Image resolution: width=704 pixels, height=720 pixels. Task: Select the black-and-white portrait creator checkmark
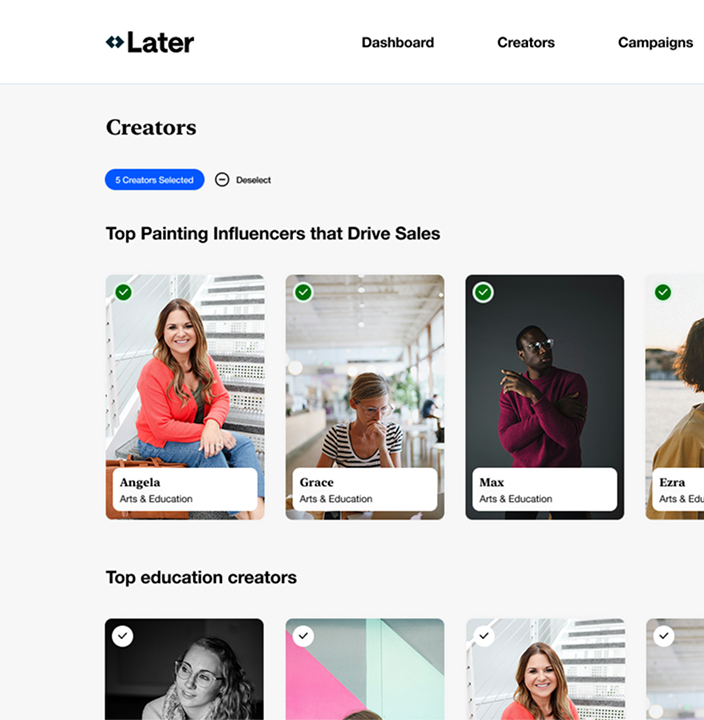(x=123, y=636)
